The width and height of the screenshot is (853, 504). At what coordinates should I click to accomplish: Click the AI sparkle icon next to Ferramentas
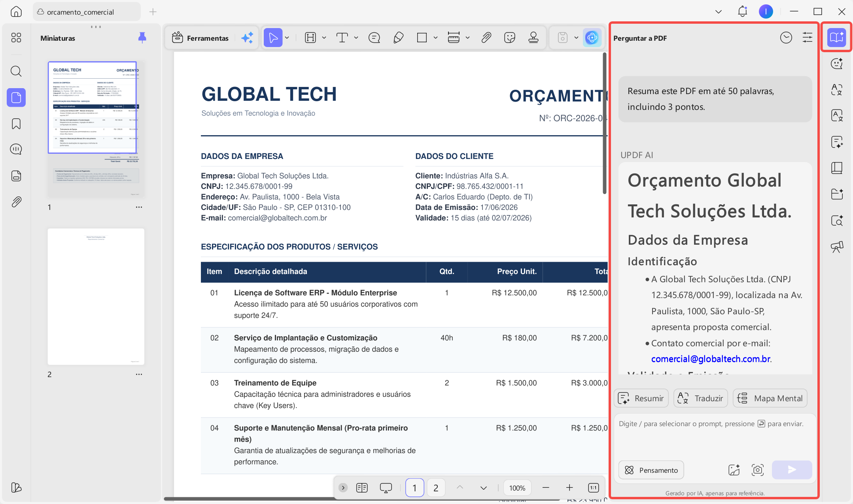point(247,38)
